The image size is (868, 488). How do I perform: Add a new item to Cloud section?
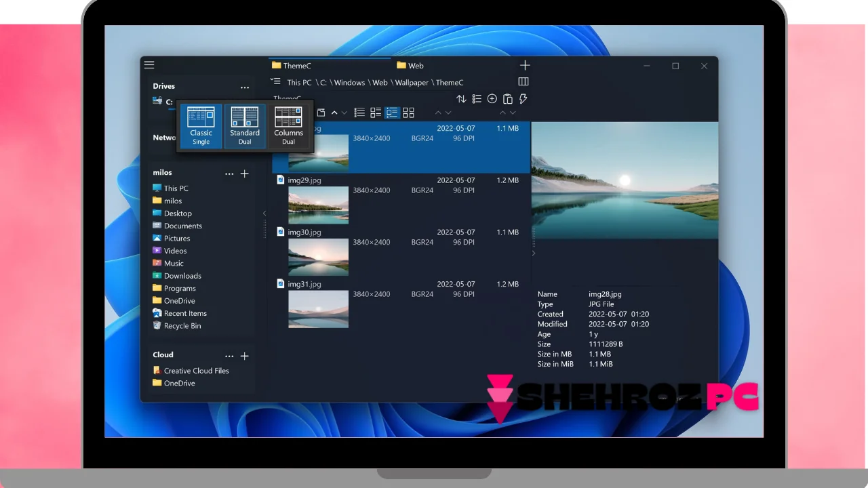coord(245,356)
